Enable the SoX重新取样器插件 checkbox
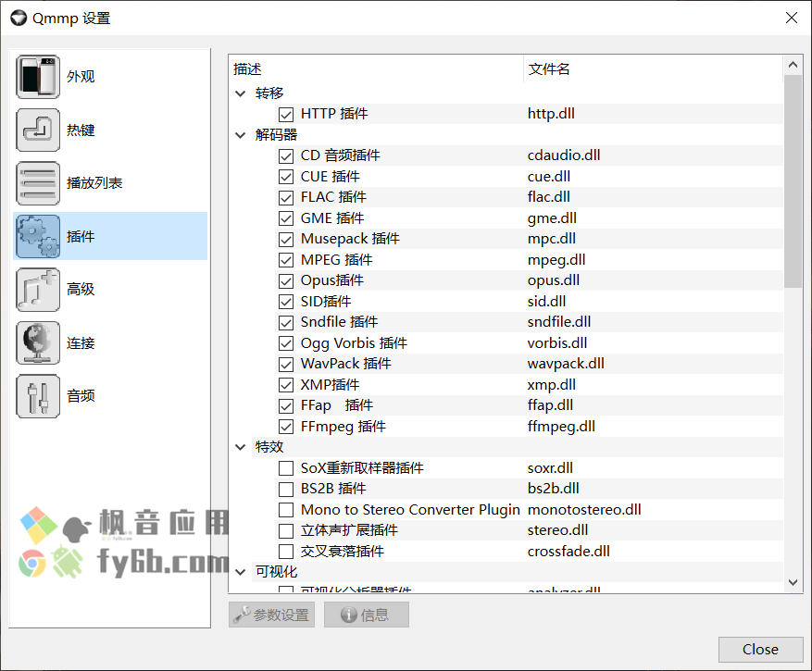The width and height of the screenshot is (812, 671). (286, 468)
